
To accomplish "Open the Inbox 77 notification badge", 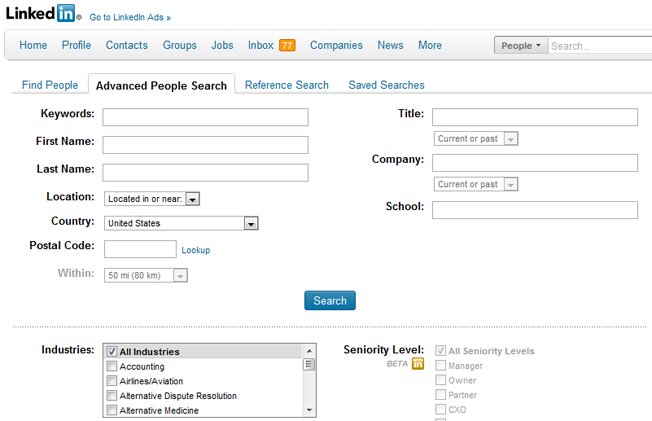I will tap(287, 45).
